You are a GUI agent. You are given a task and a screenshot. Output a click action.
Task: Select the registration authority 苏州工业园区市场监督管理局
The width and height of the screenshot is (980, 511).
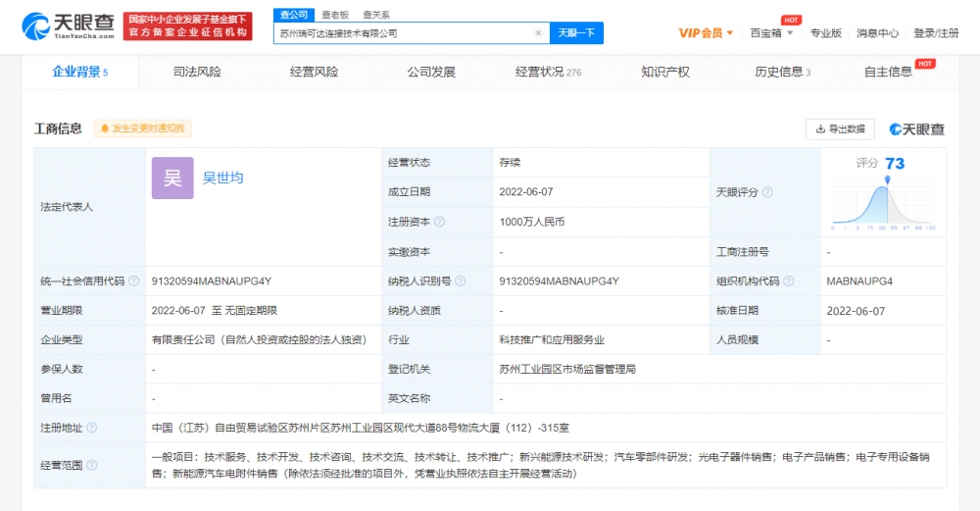[x=566, y=370]
